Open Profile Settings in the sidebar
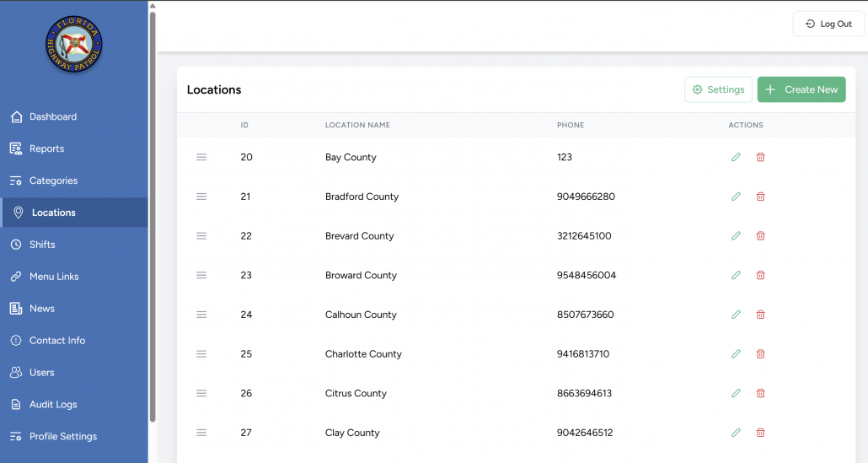Image resolution: width=868 pixels, height=463 pixels. click(x=63, y=436)
